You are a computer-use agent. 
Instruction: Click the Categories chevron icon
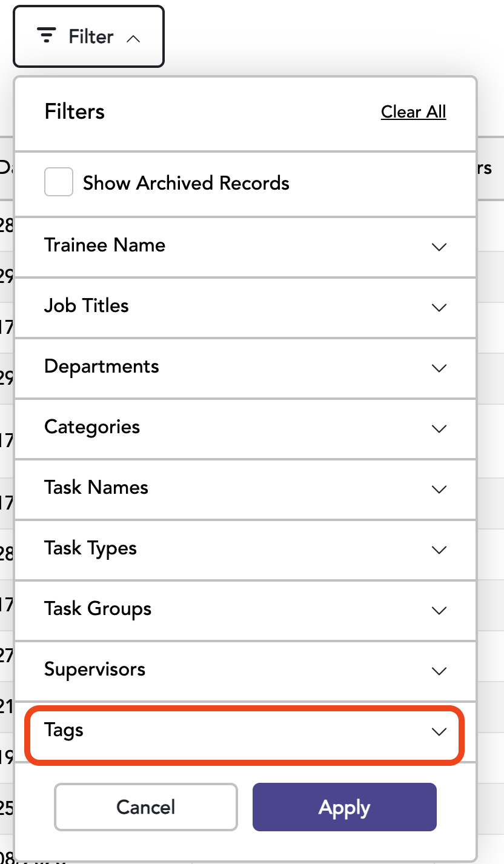coord(439,428)
